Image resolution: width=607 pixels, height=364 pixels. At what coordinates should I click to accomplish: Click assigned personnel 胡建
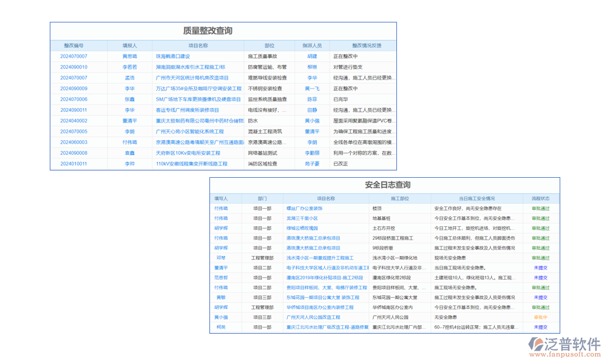(308, 55)
